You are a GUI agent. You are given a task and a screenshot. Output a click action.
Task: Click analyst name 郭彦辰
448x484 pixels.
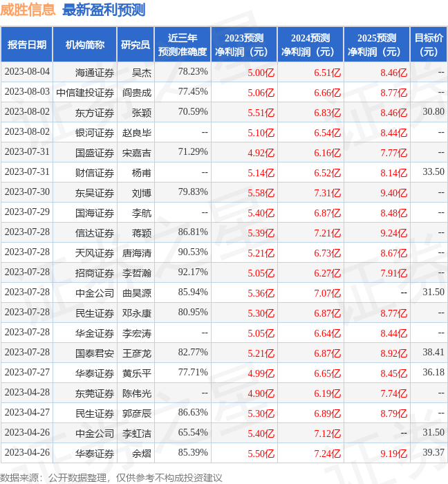(x=137, y=414)
